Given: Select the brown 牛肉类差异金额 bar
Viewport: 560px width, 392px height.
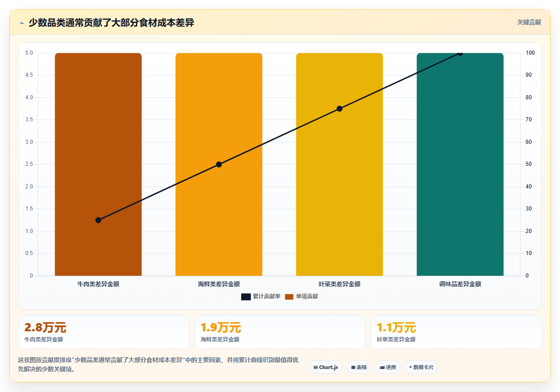Looking at the screenshot, I should pos(98,164).
